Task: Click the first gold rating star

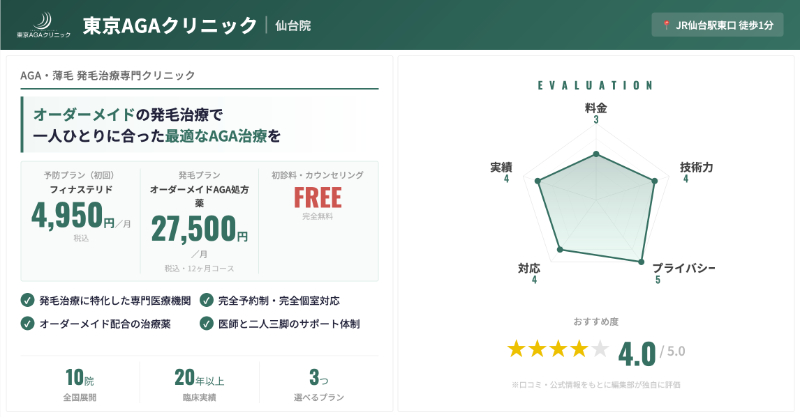Action: pos(516,349)
